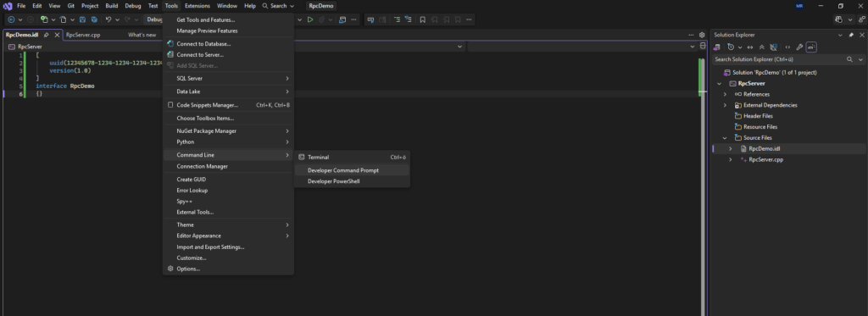The image size is (868, 316).
Task: Select Header Files folder in Solution Explorer
Action: (x=758, y=116)
